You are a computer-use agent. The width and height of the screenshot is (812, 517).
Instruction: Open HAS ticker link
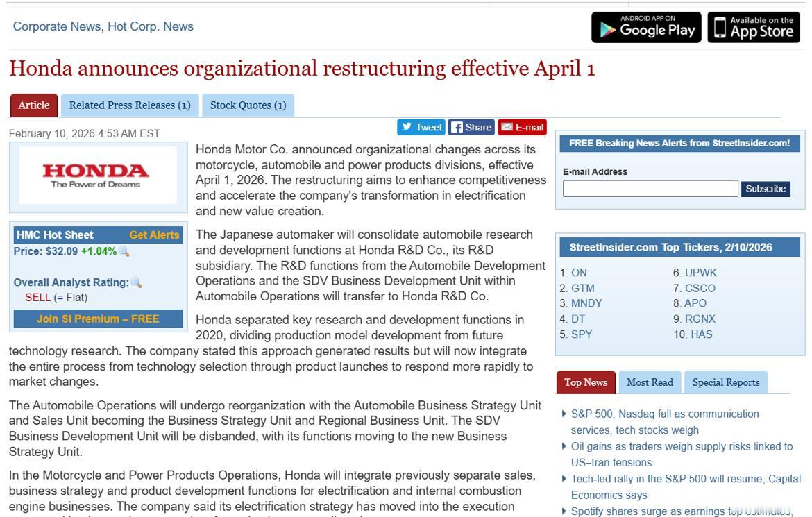(702, 334)
